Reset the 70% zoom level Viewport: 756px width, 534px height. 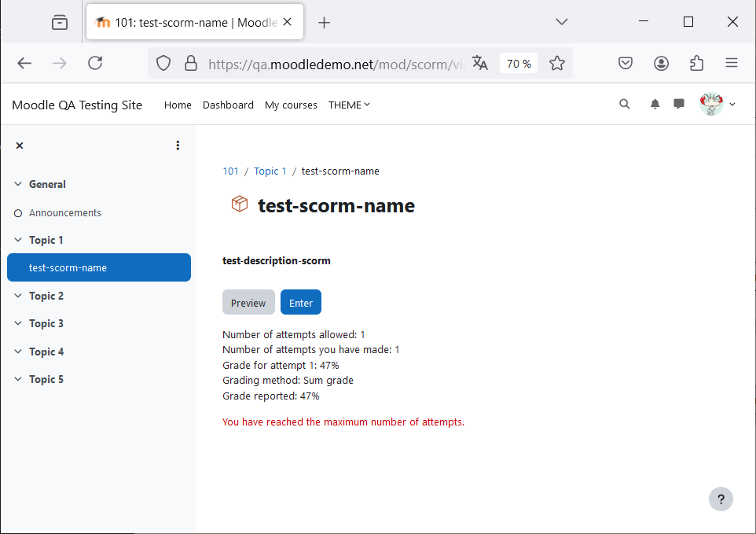click(x=519, y=64)
